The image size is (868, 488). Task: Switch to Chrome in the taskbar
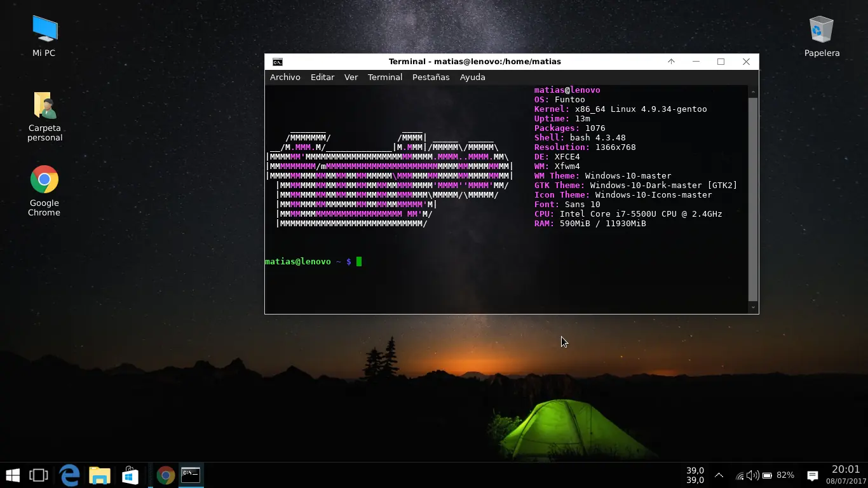coord(166,475)
